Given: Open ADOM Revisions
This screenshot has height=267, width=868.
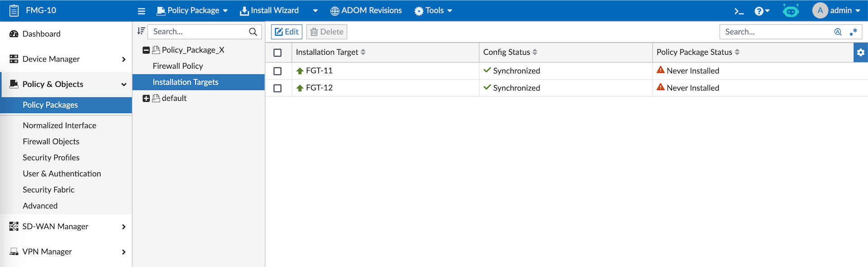Looking at the screenshot, I should tap(366, 11).
